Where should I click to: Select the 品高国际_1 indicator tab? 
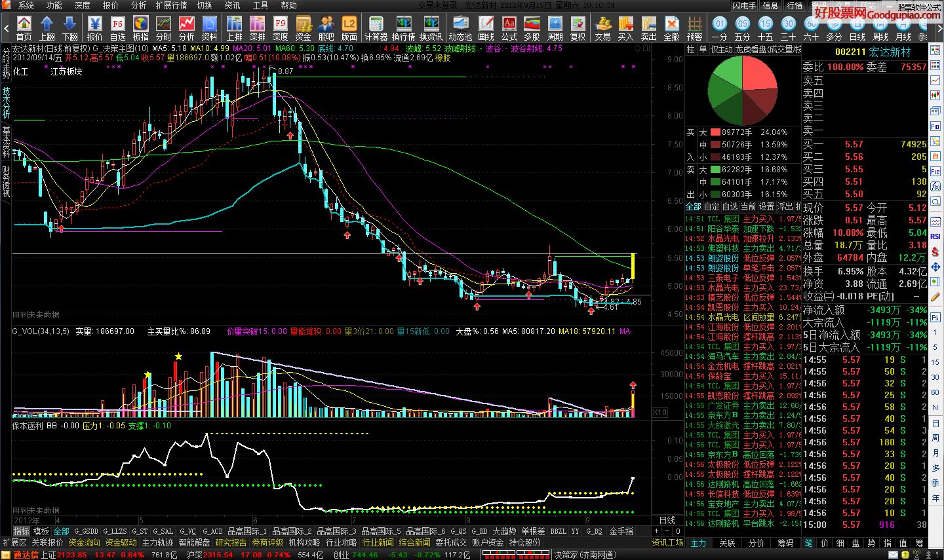coord(248,531)
